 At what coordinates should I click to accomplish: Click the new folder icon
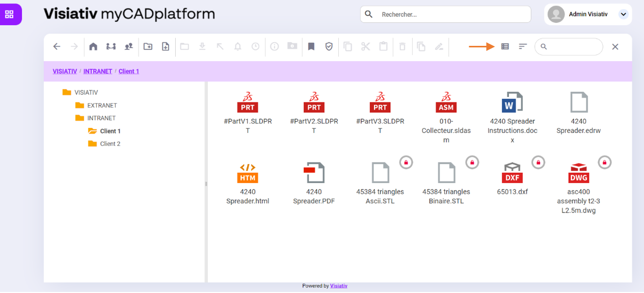[148, 46]
